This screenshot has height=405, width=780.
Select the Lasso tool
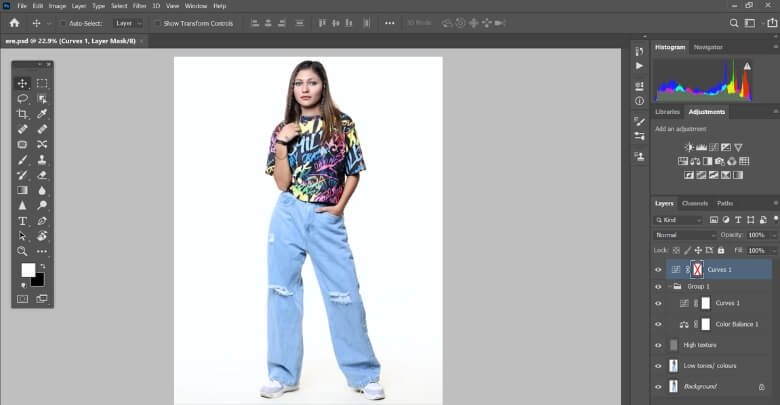(22, 99)
